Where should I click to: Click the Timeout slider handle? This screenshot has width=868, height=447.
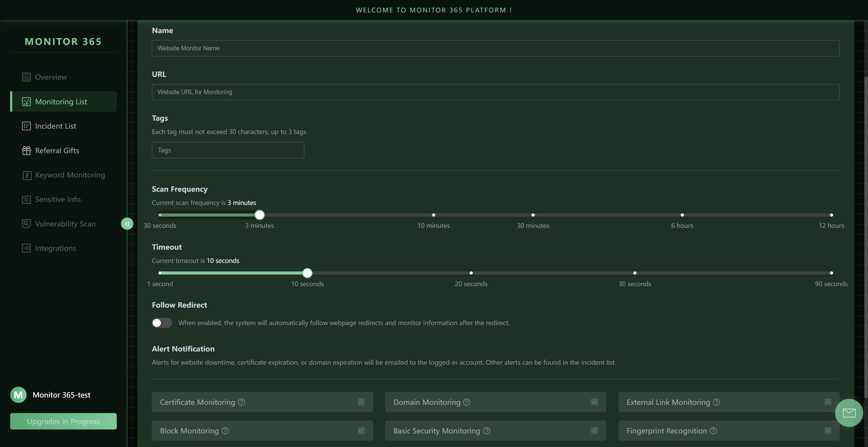307,273
